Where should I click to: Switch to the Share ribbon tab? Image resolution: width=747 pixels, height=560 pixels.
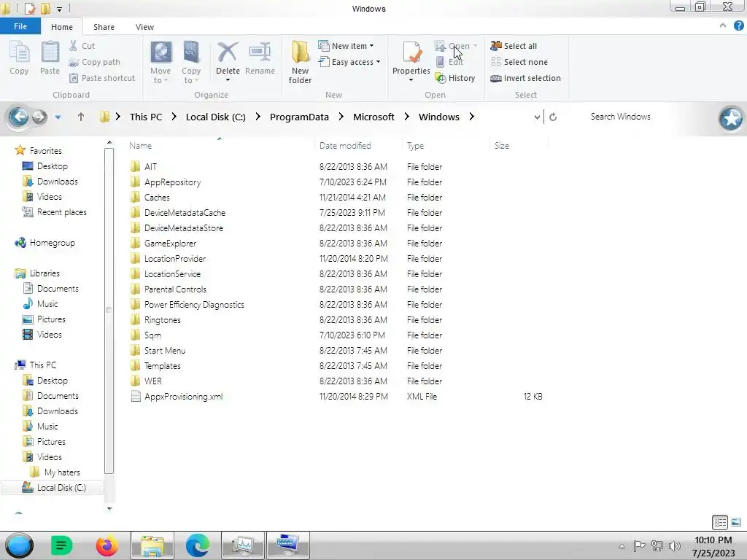104,27
